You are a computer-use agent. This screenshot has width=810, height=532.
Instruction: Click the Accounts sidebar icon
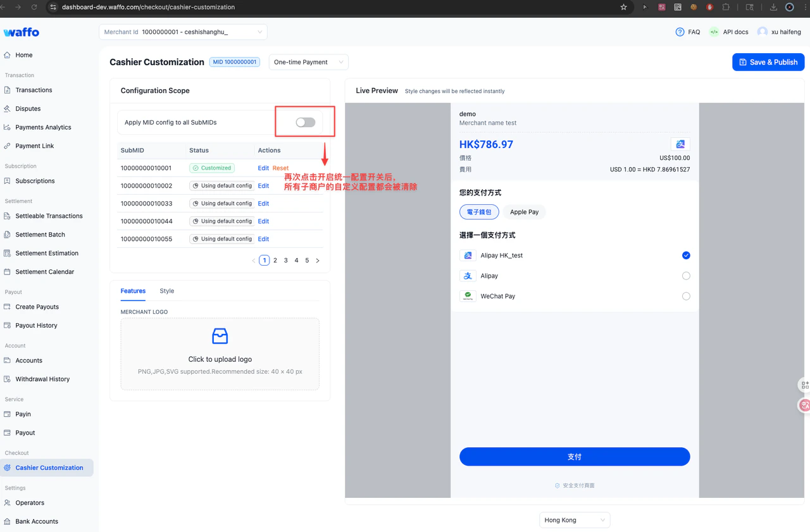(7, 361)
